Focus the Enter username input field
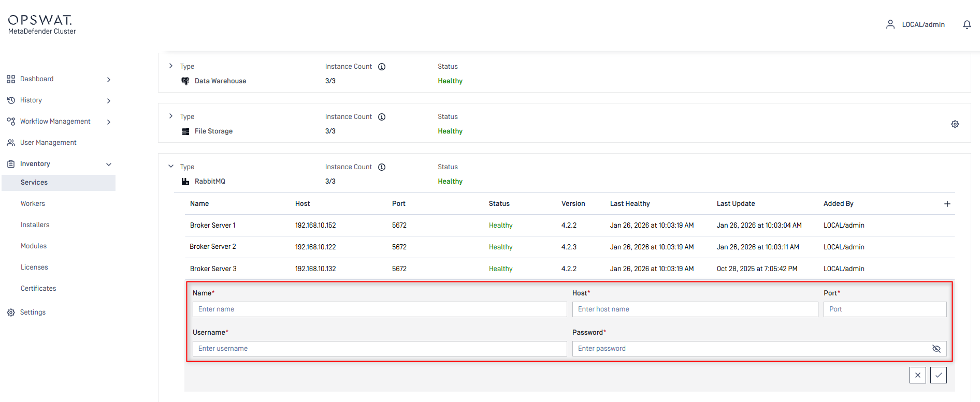Viewport: 980px width, 402px height. pos(379,349)
